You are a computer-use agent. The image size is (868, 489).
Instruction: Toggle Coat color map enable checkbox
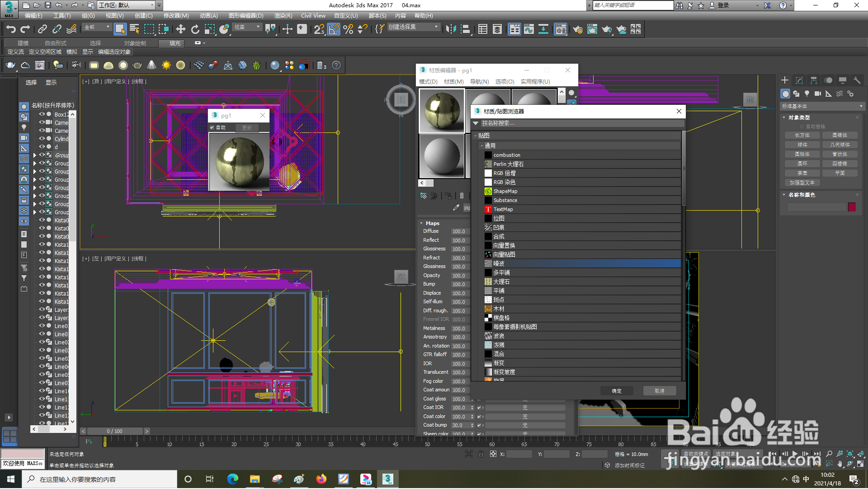coord(479,417)
